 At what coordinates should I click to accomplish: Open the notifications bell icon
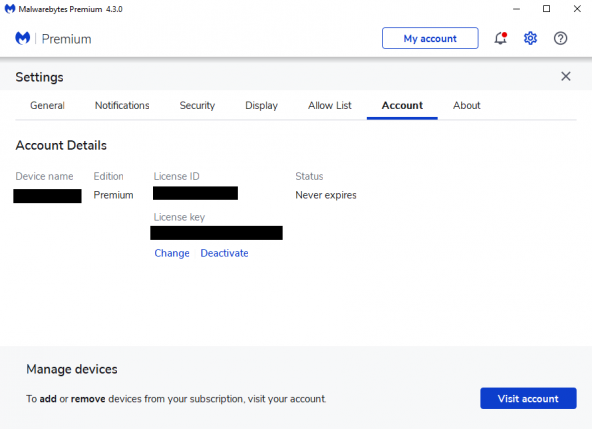click(501, 38)
